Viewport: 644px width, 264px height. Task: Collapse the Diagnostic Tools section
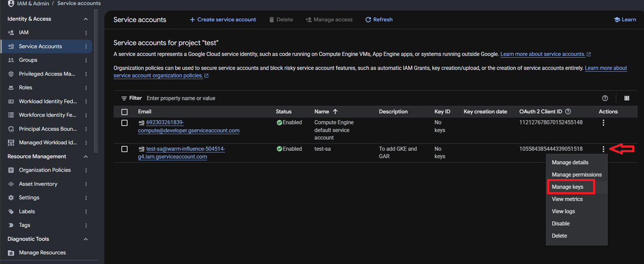click(86, 239)
